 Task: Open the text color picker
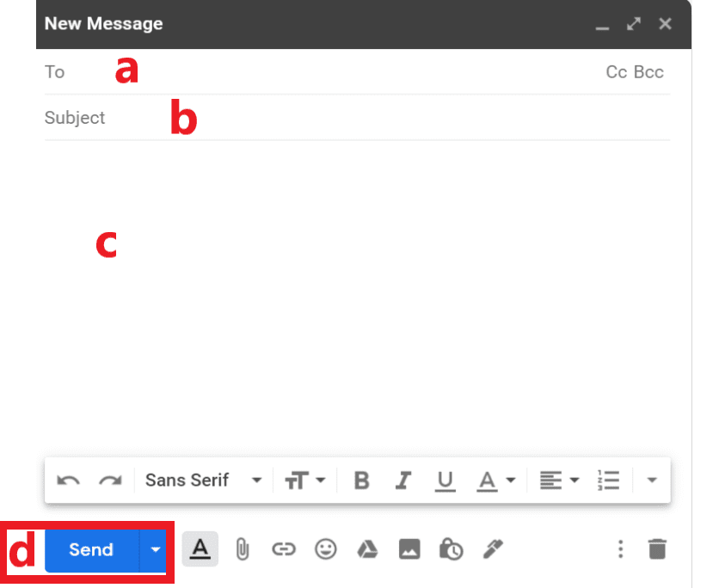click(496, 481)
